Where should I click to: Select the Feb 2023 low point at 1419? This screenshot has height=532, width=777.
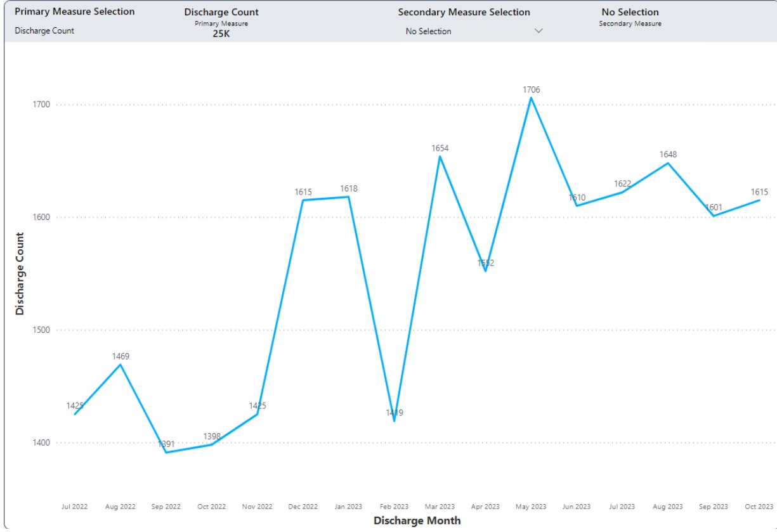(x=395, y=420)
